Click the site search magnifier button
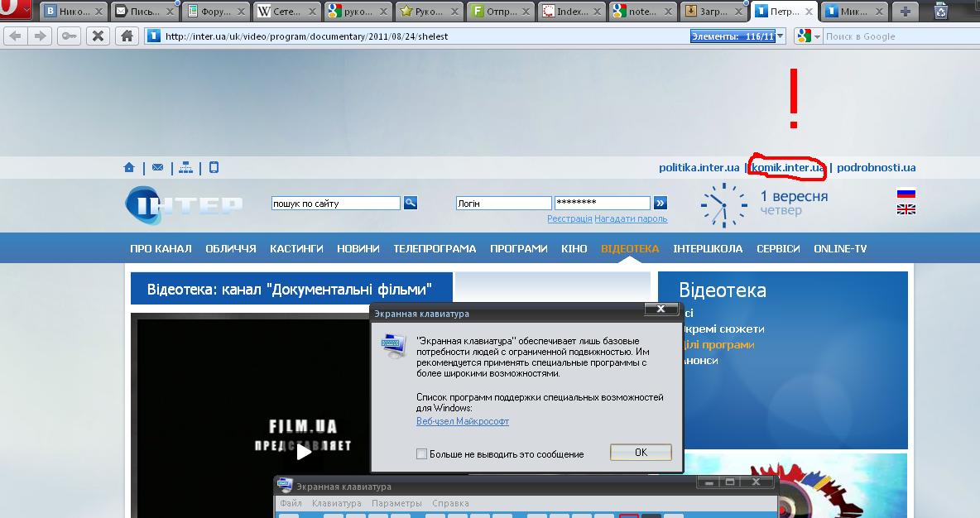The width and height of the screenshot is (980, 518). tap(410, 203)
